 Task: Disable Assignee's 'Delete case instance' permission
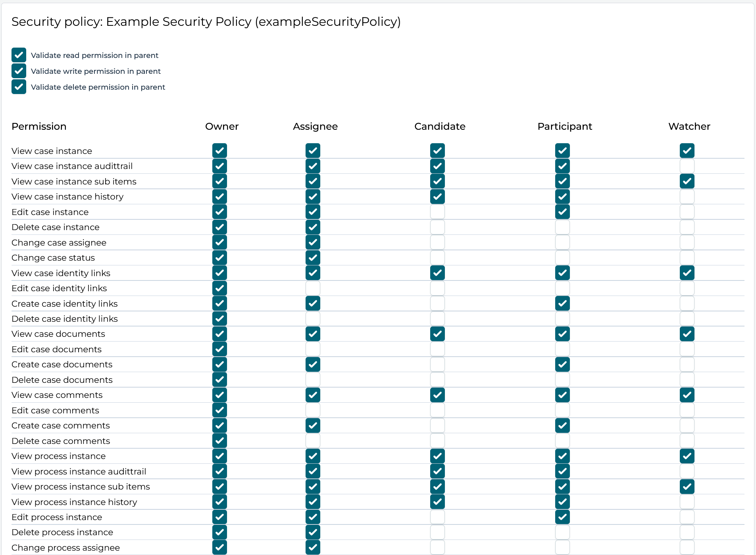(313, 227)
